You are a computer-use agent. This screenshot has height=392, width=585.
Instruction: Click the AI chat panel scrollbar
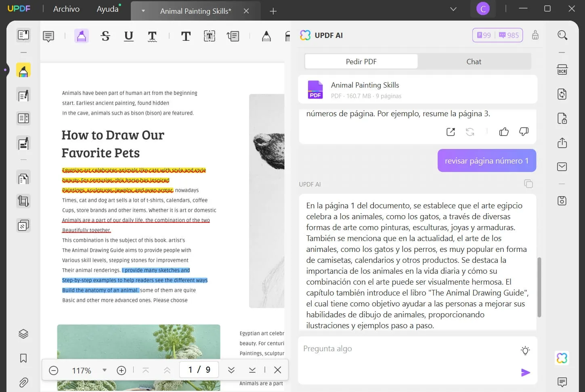539,287
